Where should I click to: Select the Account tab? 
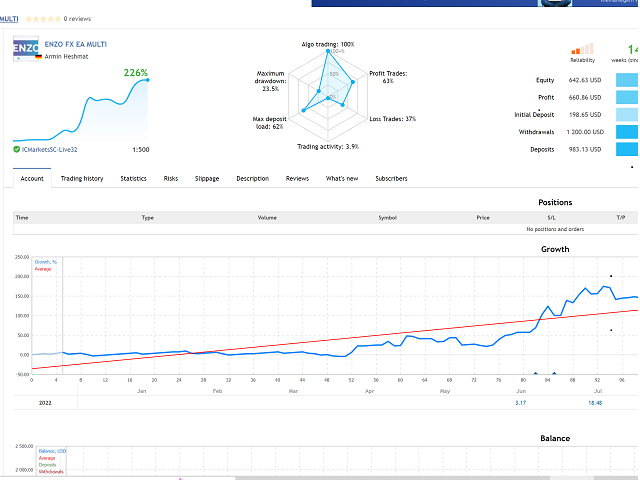click(32, 178)
